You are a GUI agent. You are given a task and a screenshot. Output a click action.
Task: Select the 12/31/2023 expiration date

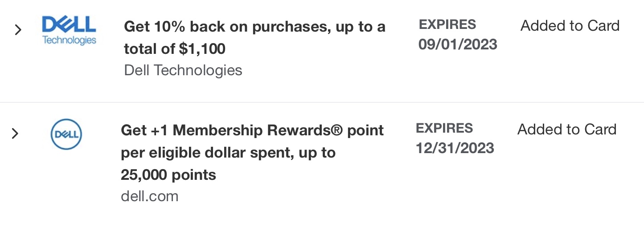[x=455, y=148]
